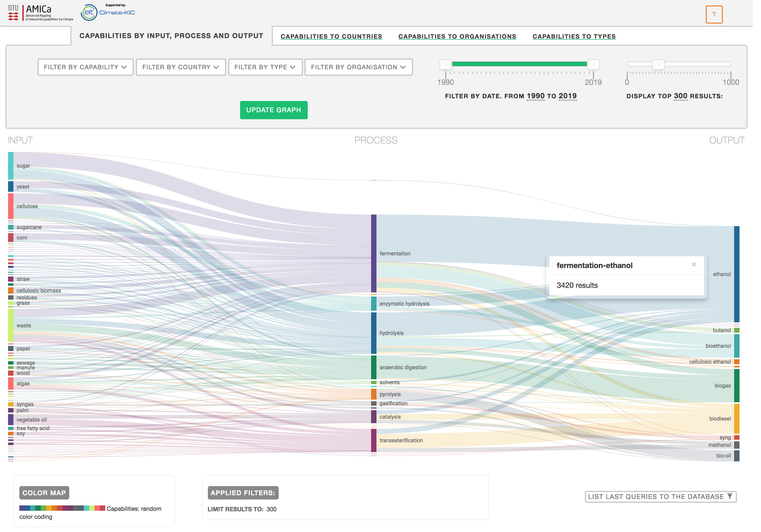Grab the date slider left handle at 1990
761x532 pixels.
pyautogui.click(x=450, y=65)
